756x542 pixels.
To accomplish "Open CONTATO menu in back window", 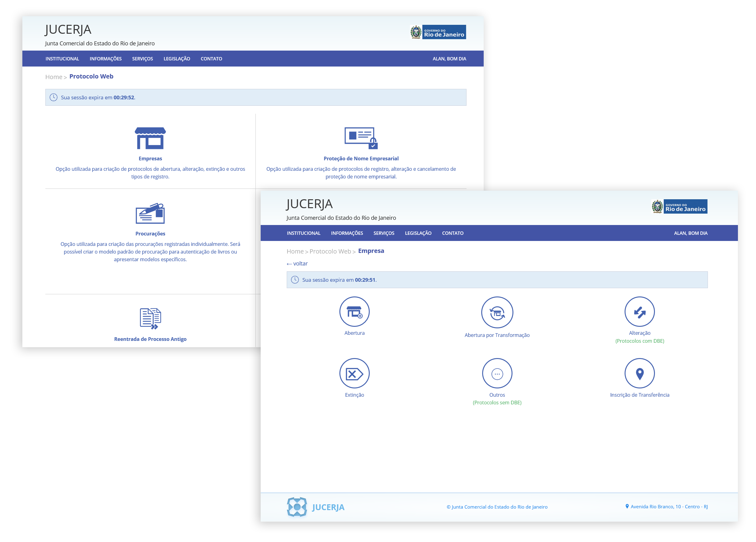I will coord(211,59).
